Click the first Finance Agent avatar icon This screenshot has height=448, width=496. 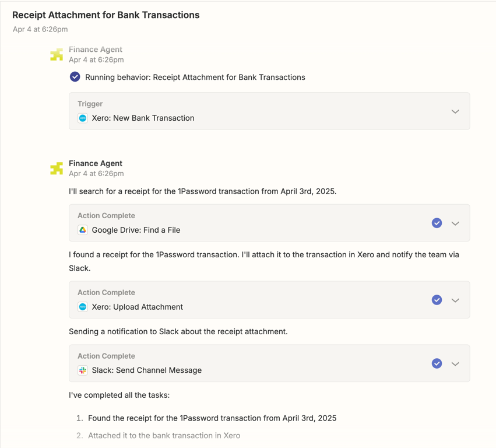click(x=57, y=54)
